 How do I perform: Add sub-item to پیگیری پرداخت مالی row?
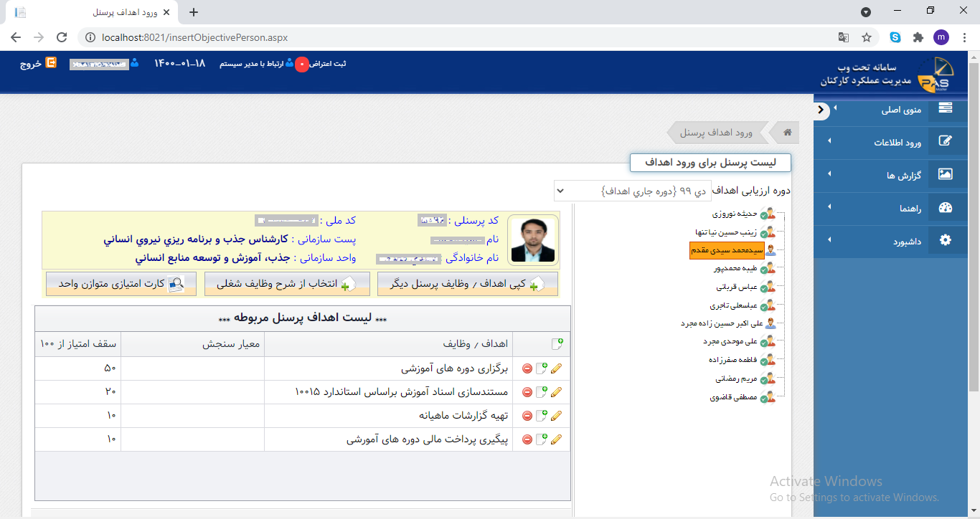pos(542,439)
